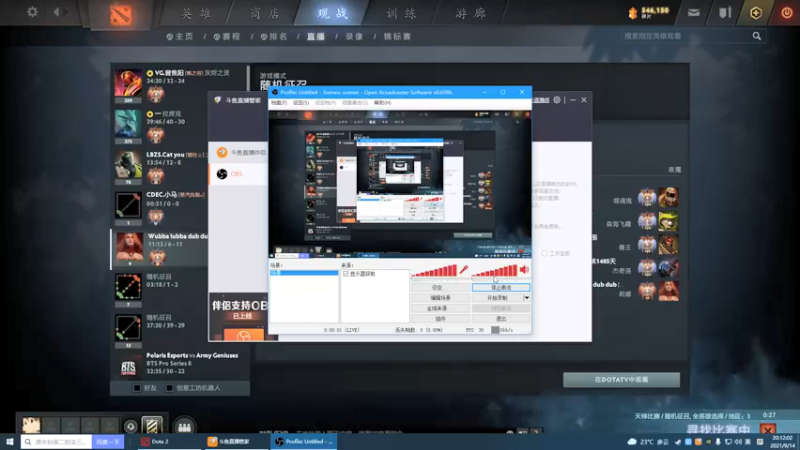Open start recording dropdown arrow in OBS
Image resolution: width=800 pixels, height=450 pixels.
pyautogui.click(x=527, y=297)
